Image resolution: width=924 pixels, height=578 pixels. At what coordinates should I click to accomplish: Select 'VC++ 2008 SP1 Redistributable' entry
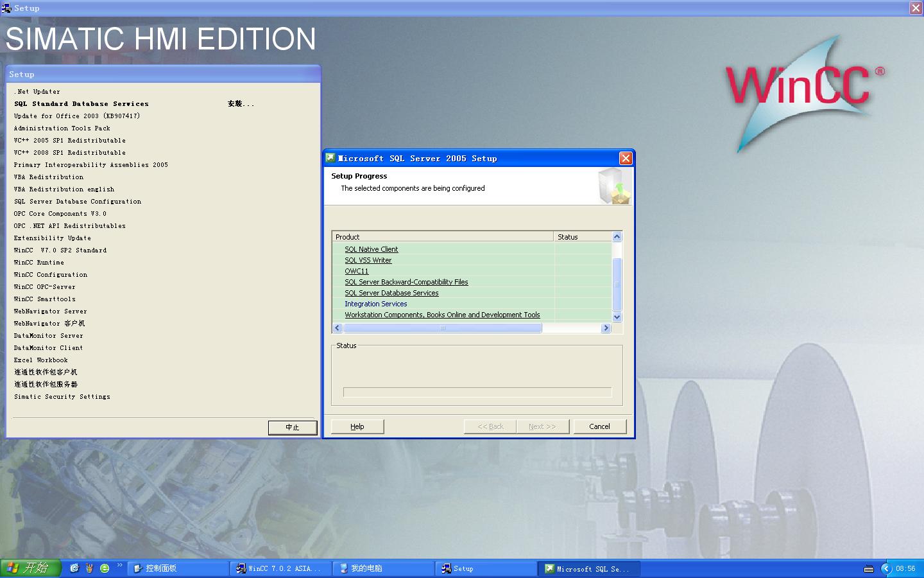70,153
